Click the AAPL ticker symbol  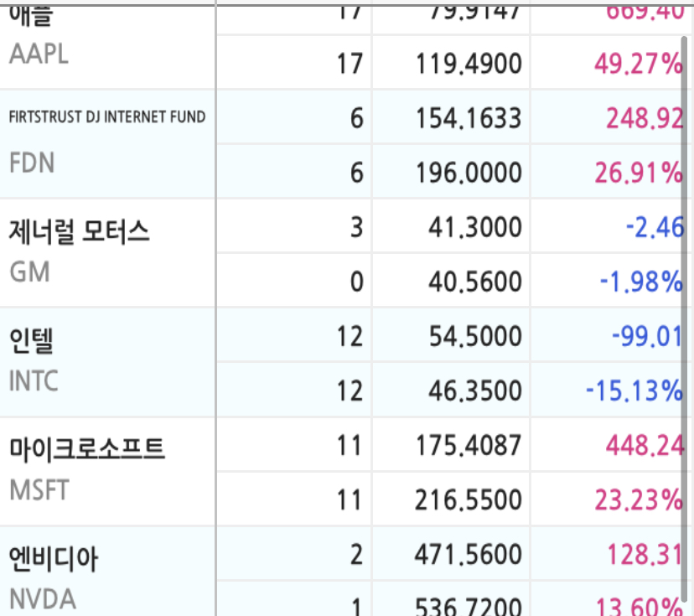[39, 54]
